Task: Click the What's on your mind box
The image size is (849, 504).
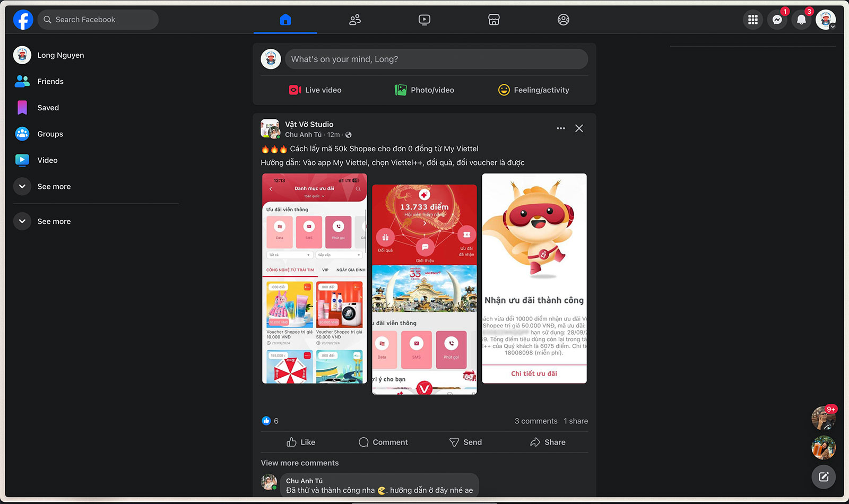Action: pyautogui.click(x=436, y=59)
